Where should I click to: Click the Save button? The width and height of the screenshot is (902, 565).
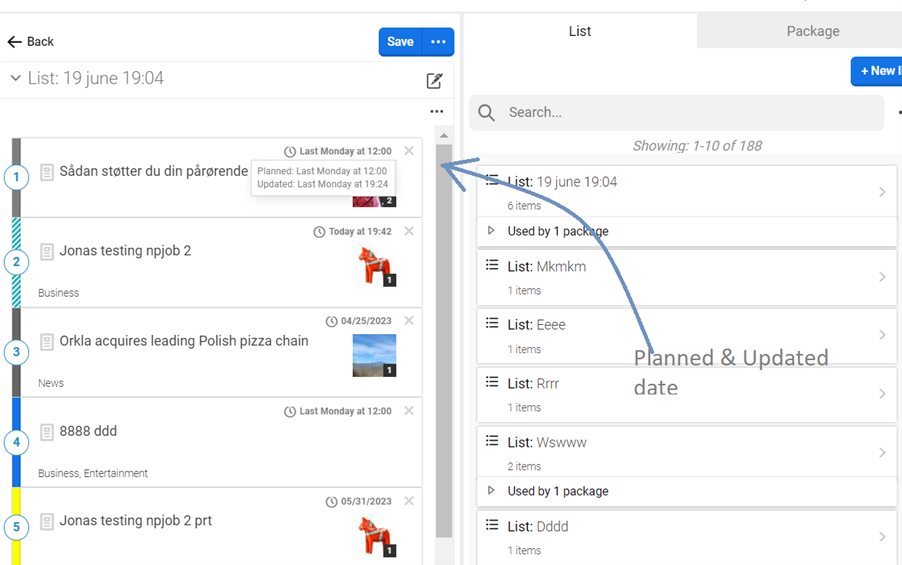[x=400, y=42]
